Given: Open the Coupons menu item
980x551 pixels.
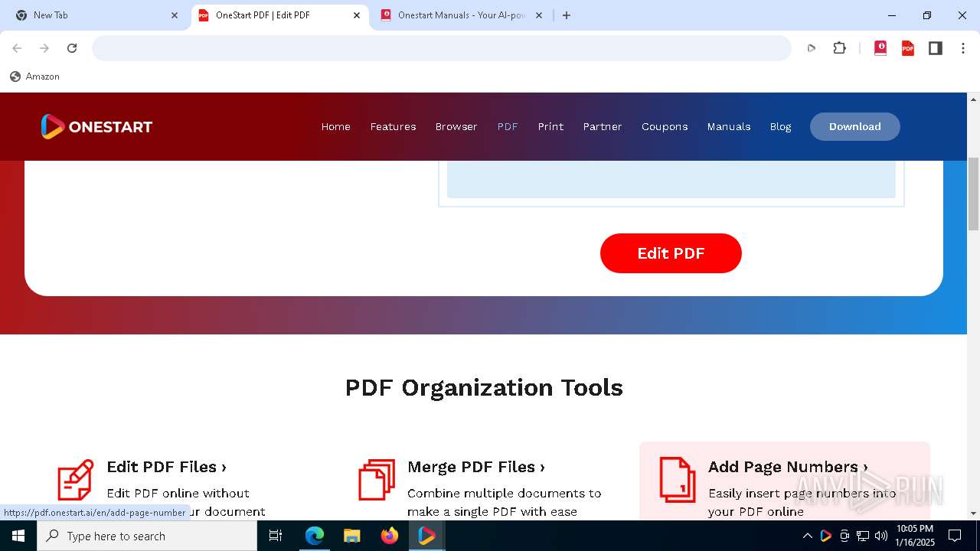Looking at the screenshot, I should tap(665, 126).
